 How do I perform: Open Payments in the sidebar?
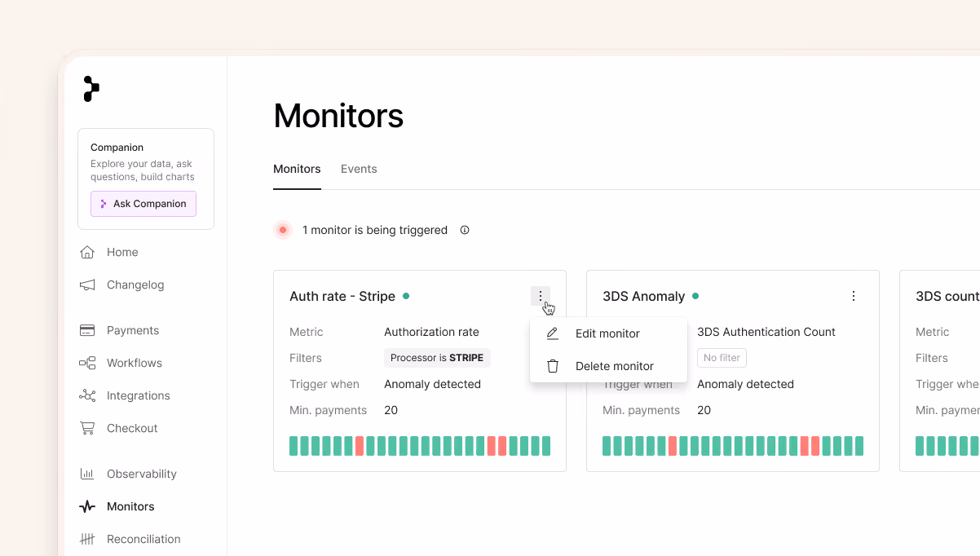tap(133, 330)
